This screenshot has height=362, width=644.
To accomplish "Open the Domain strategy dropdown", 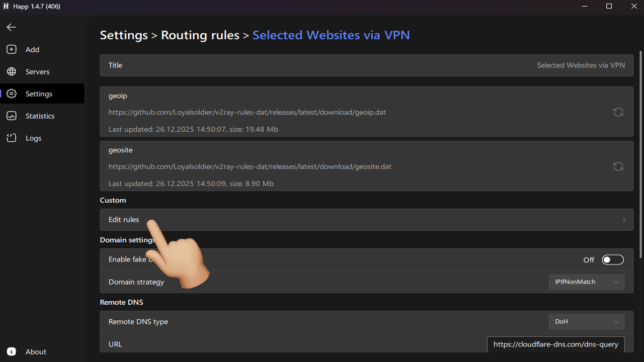I will point(586,282).
